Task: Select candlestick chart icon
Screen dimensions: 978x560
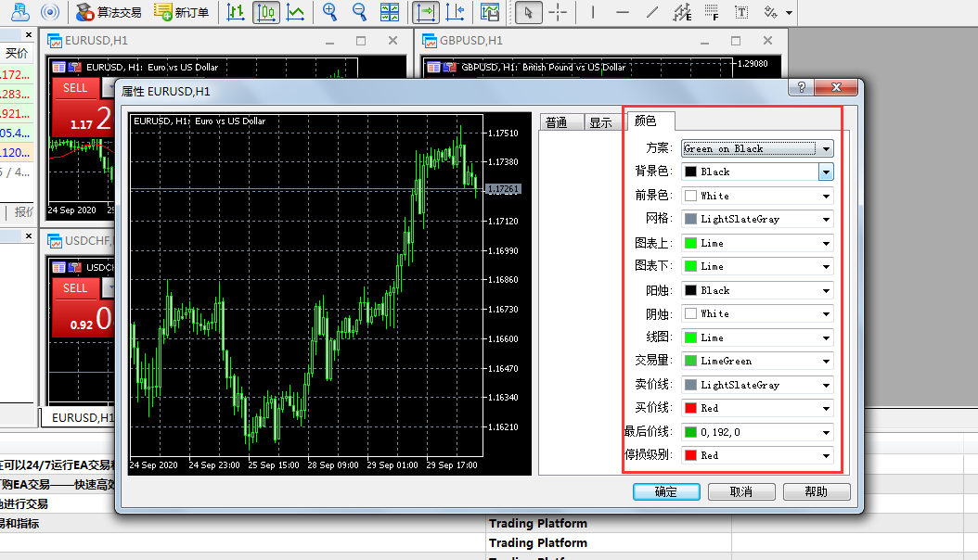Action: pos(266,12)
